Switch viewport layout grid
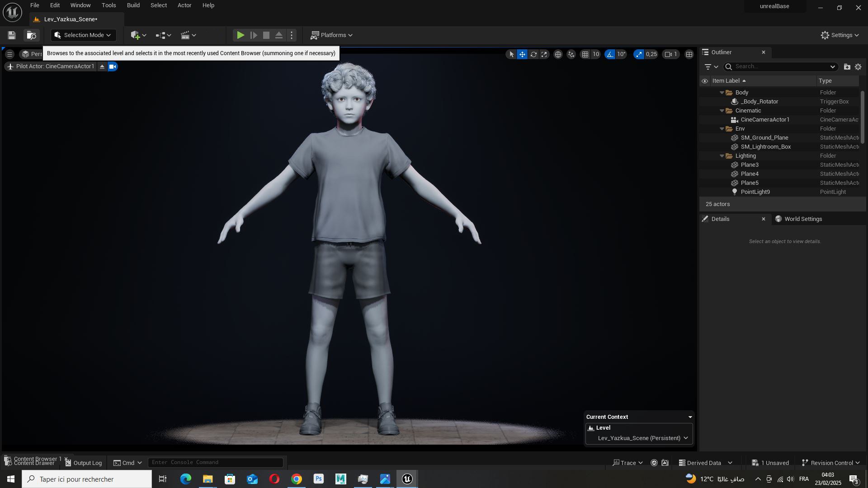 [689, 54]
